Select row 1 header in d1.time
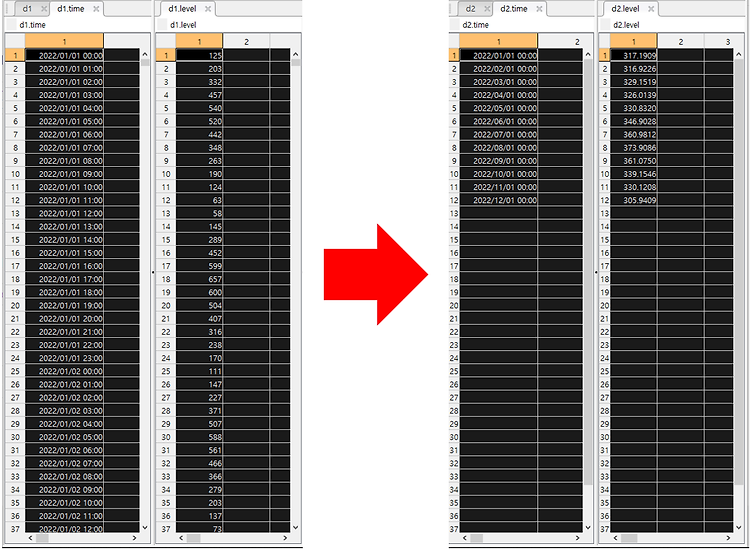The height and width of the screenshot is (549, 750). (x=15, y=55)
